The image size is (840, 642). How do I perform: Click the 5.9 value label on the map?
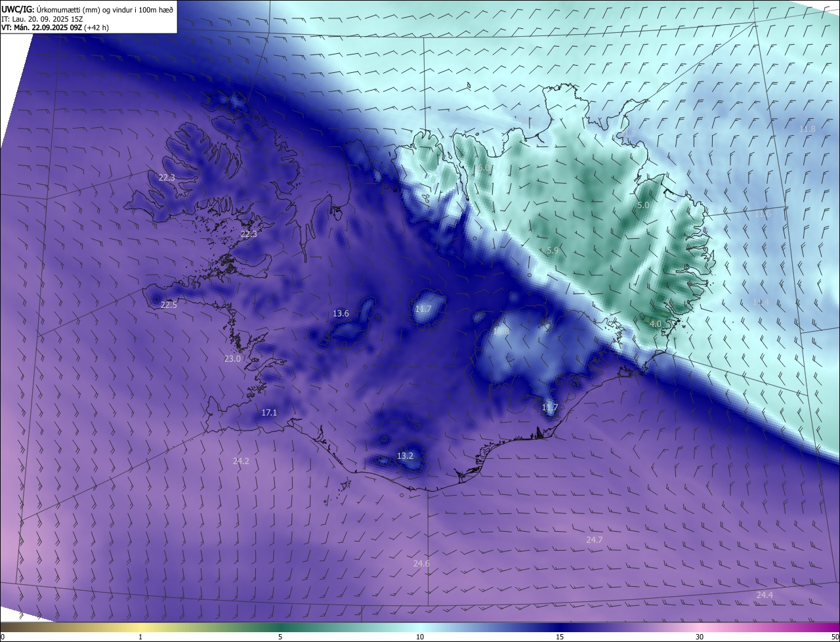pyautogui.click(x=553, y=251)
